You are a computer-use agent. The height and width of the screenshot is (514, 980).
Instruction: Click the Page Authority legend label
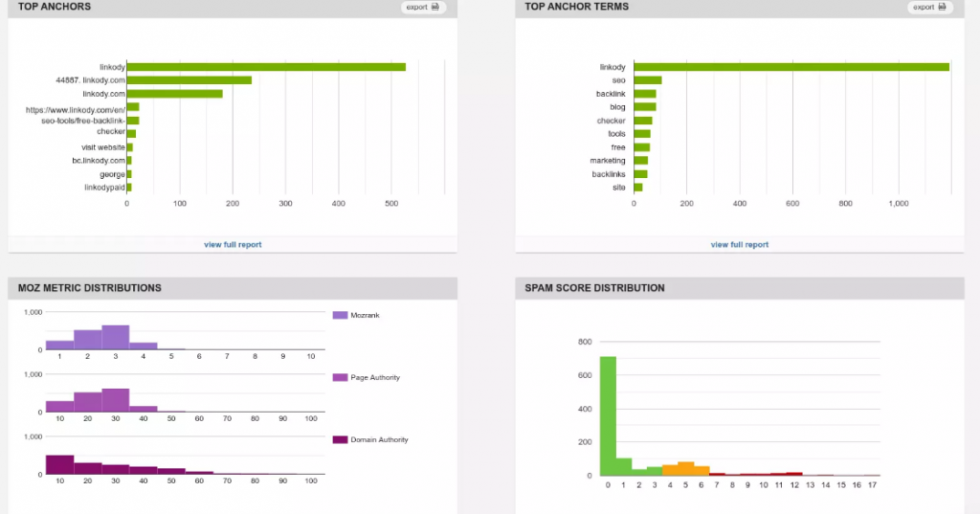[375, 377]
